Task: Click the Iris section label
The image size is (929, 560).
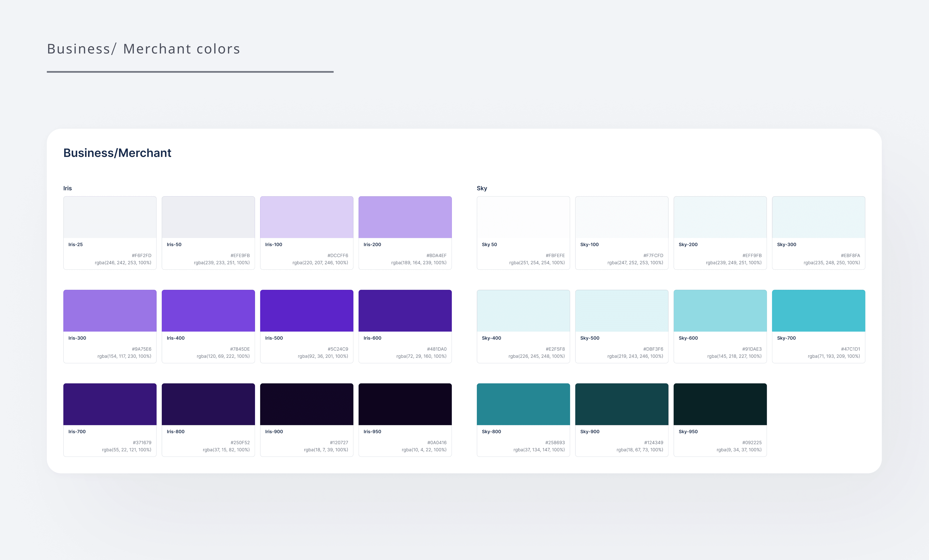Action: [68, 188]
